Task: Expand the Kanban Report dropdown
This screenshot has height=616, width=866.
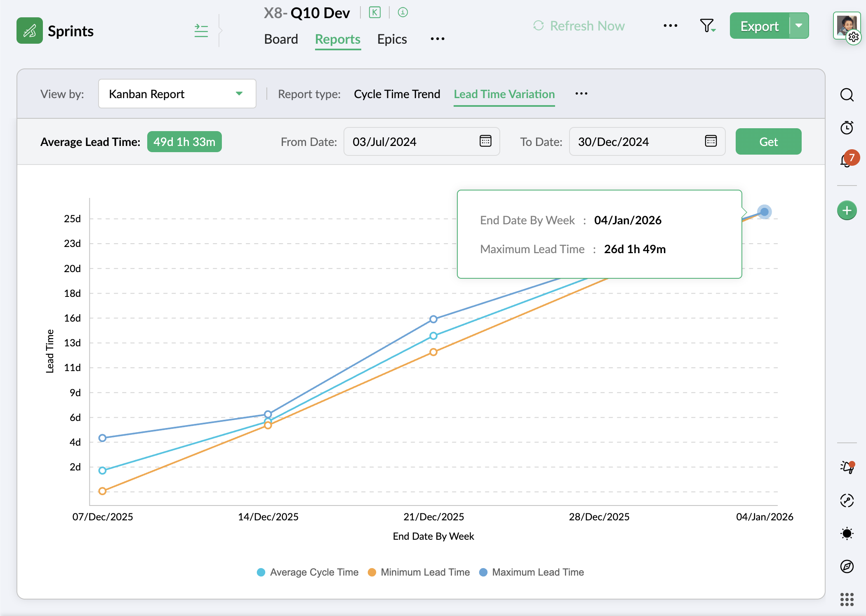Action: pyautogui.click(x=177, y=94)
